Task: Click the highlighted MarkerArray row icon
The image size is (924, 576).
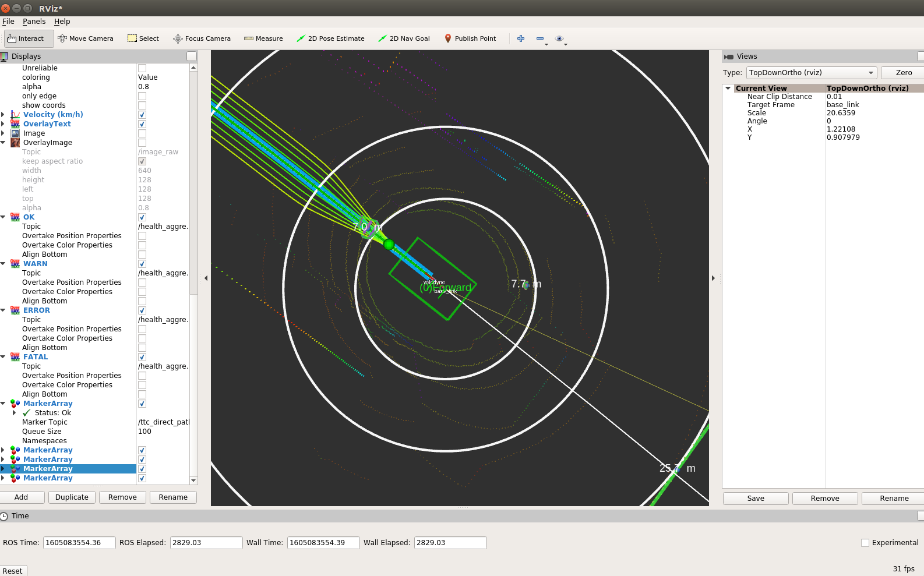Action: [15, 469]
